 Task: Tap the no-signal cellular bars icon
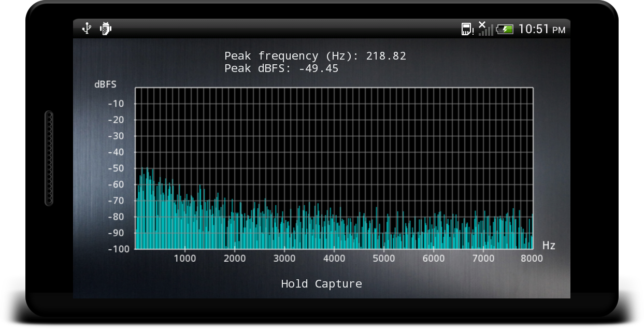click(485, 28)
